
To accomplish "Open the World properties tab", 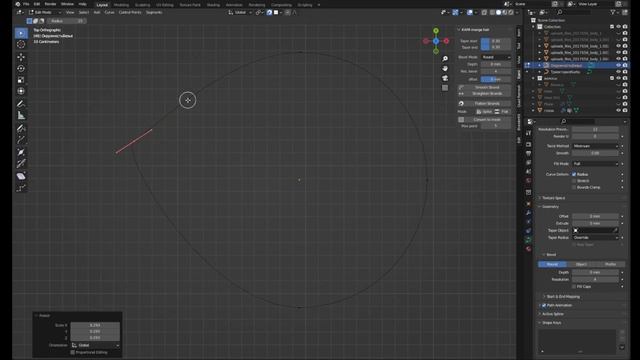I will point(529,180).
